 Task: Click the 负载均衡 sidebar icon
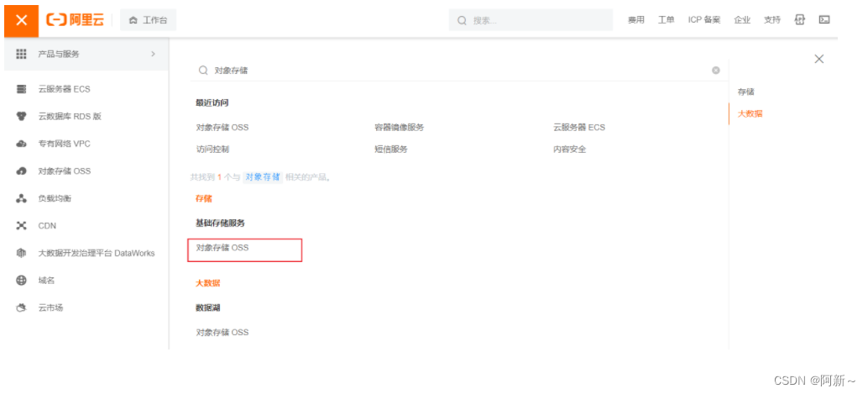tap(22, 198)
